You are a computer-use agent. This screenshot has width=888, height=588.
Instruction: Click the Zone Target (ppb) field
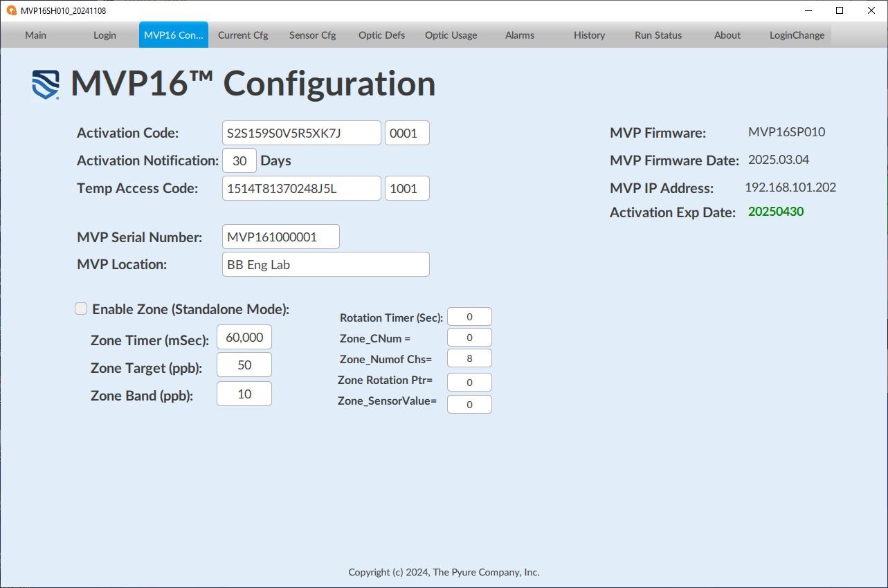click(x=244, y=365)
